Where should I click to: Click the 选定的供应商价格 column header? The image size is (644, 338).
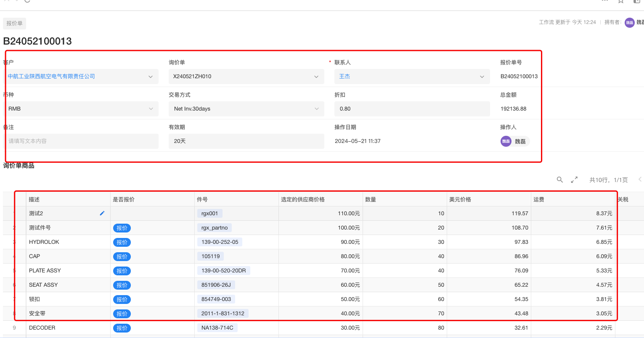point(303,199)
